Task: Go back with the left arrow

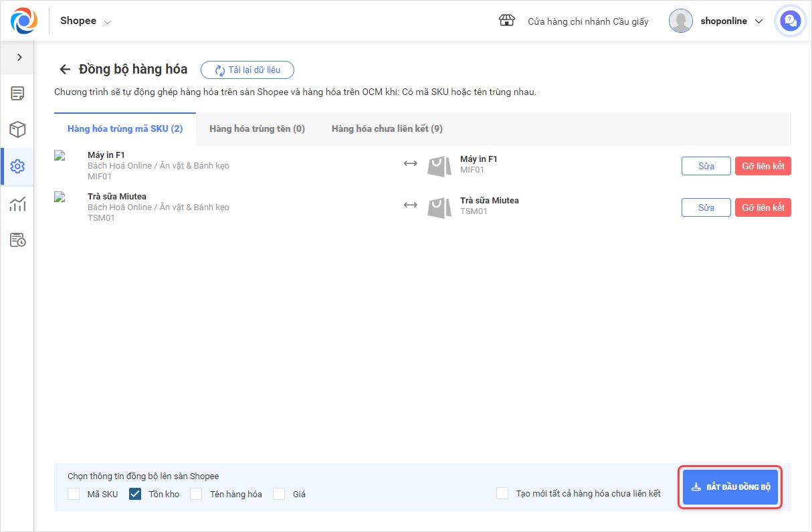Action: [65, 70]
